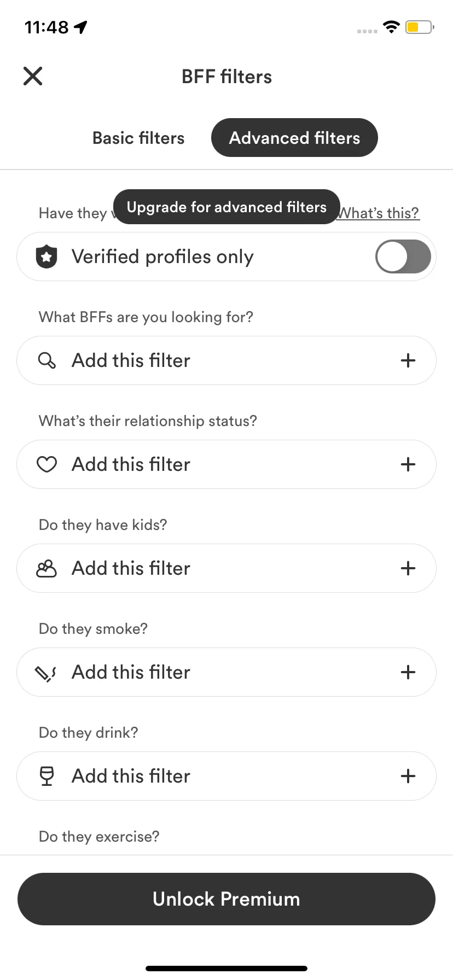453x980 pixels.
Task: Enable the Verified profiles only switch
Action: [x=403, y=256]
